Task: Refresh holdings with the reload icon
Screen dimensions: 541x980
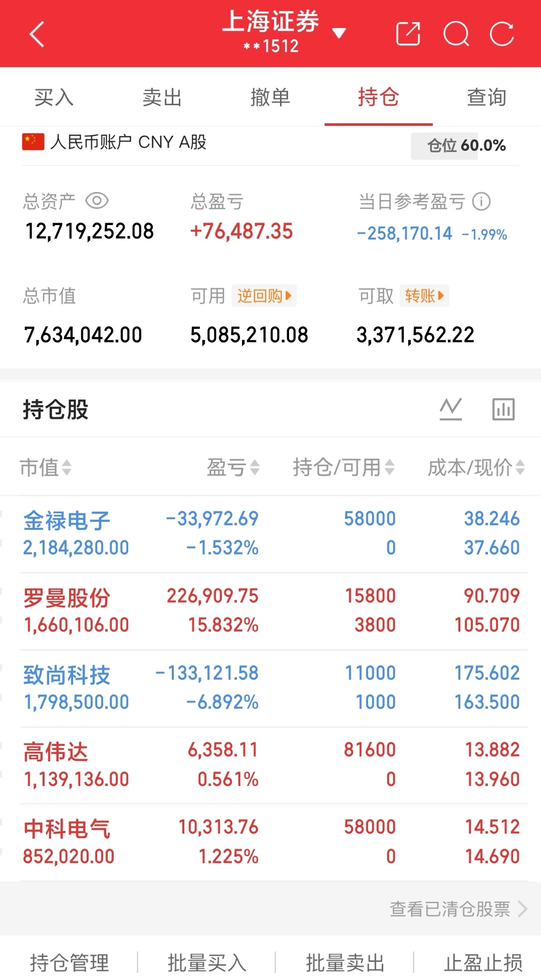Action: (x=502, y=34)
